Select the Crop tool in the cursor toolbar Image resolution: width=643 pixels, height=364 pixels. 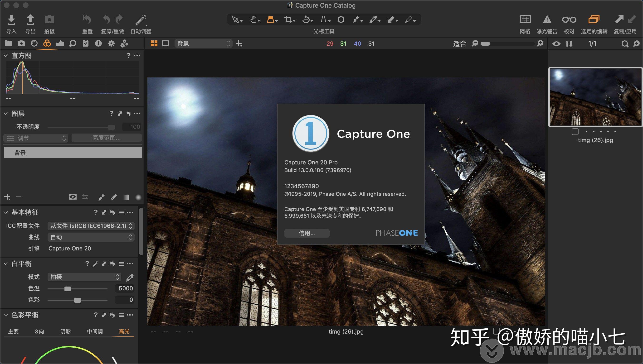[288, 19]
